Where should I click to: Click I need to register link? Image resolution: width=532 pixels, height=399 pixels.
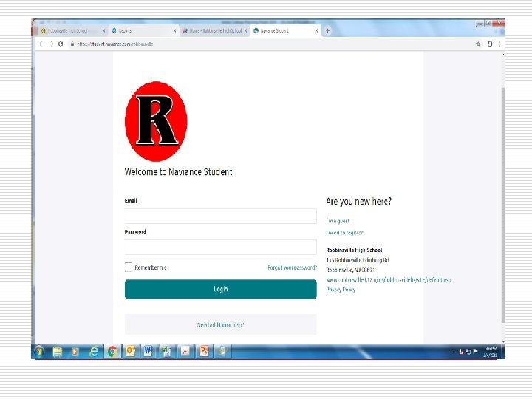pos(344,233)
